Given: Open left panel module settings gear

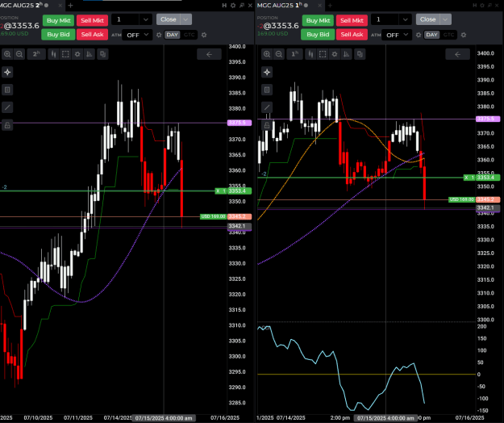Looking at the screenshot, I should (233, 5).
